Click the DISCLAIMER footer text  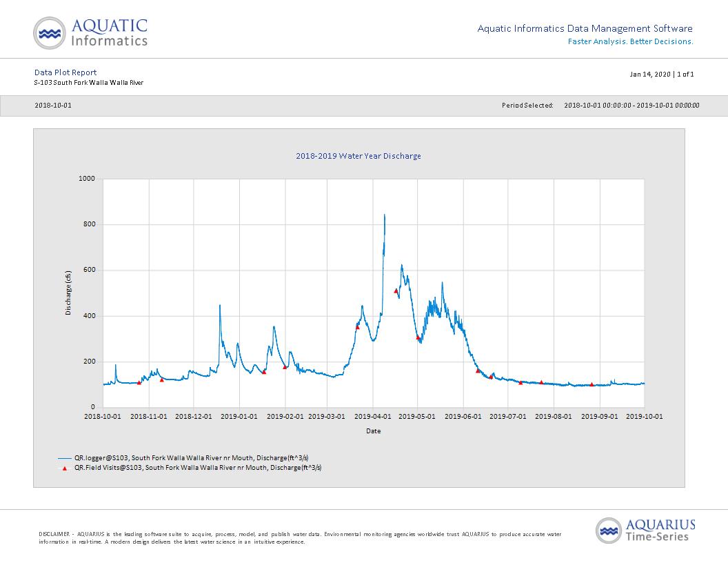click(300, 538)
